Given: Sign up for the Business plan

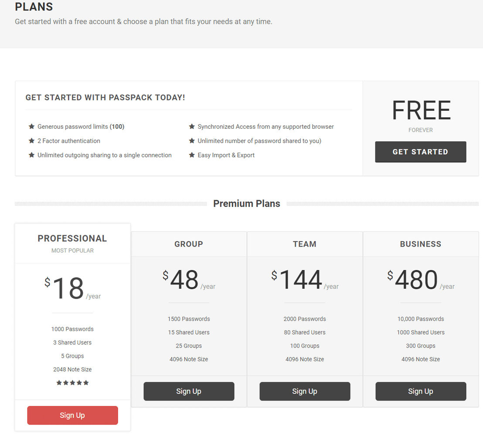Looking at the screenshot, I should 421,391.
